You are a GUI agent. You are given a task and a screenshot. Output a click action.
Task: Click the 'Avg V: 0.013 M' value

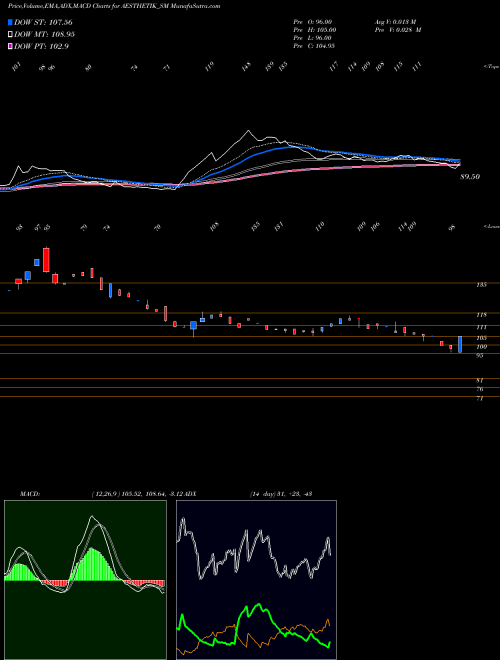click(x=395, y=22)
